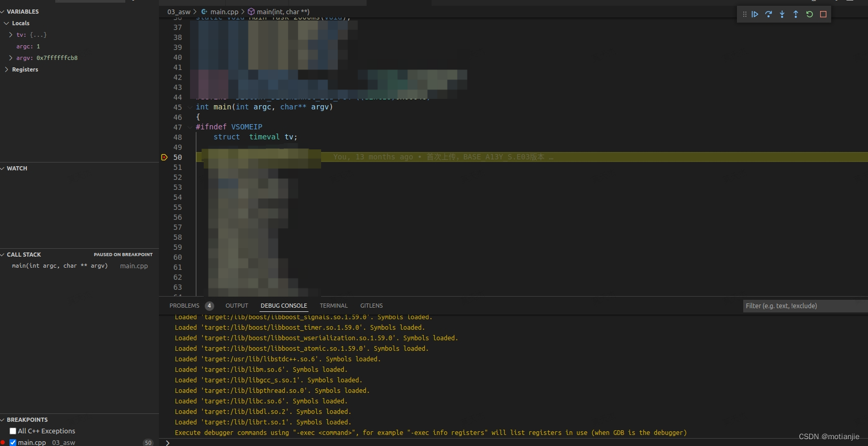Click the libgcc_s.so.1 loaded message
The height and width of the screenshot is (446, 868).
[x=268, y=380]
